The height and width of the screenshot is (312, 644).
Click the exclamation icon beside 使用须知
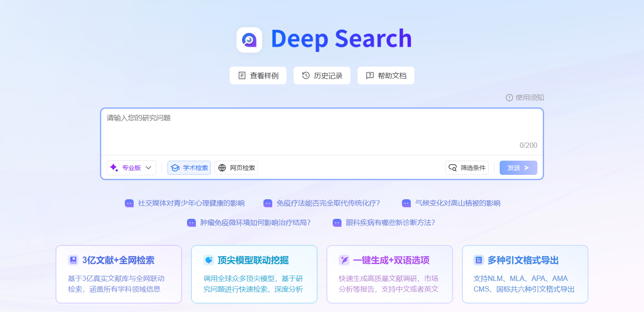pyautogui.click(x=509, y=98)
